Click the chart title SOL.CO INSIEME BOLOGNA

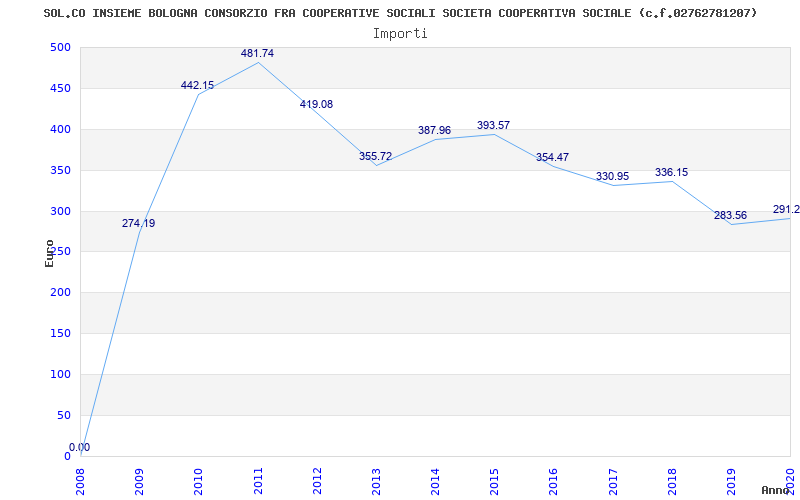pos(400,13)
